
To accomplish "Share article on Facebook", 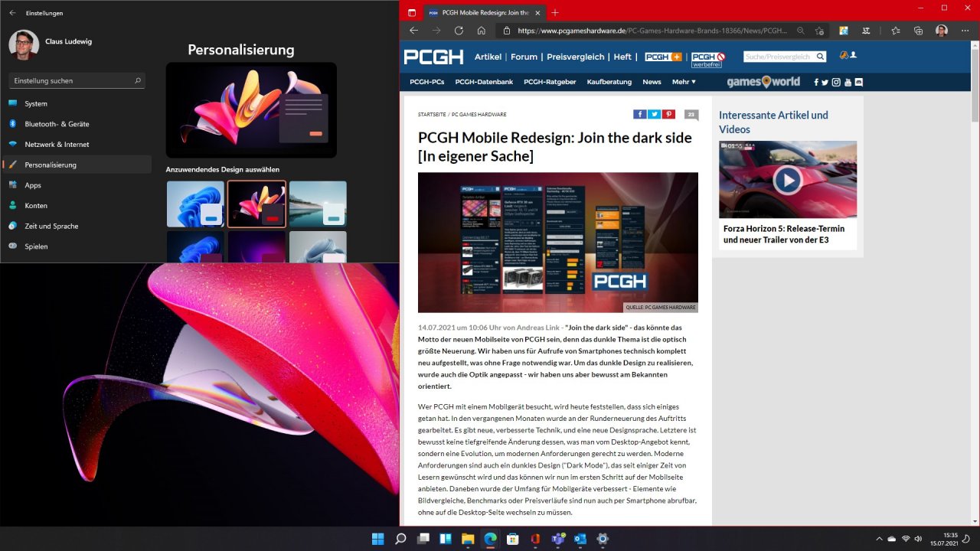I will click(640, 114).
